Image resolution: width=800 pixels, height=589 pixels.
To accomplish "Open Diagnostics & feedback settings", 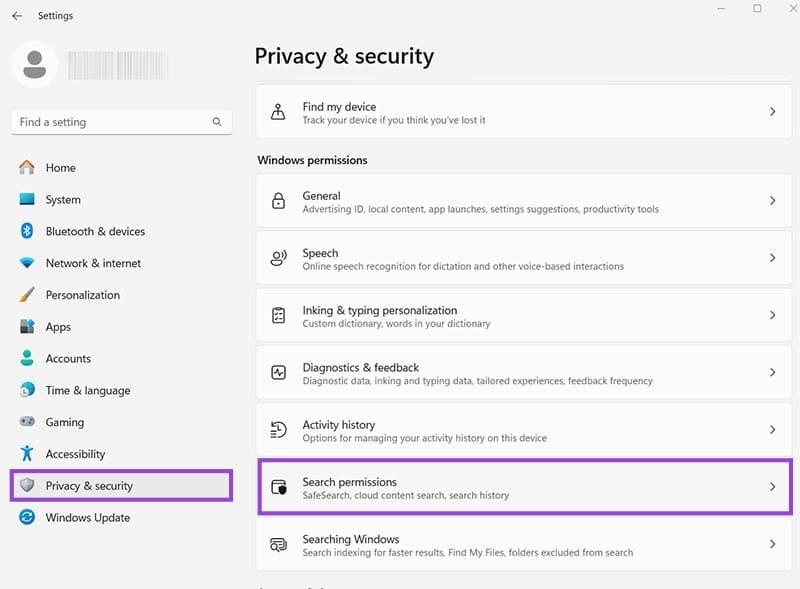I will point(523,372).
